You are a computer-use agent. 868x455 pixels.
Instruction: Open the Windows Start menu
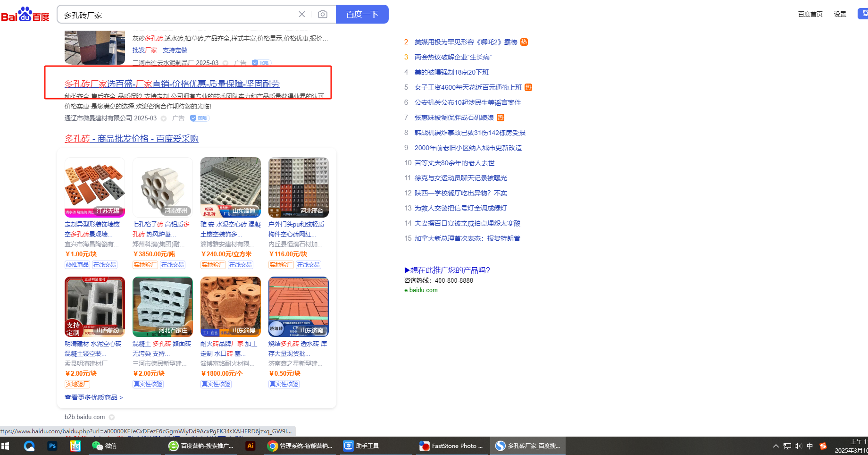[6, 446]
